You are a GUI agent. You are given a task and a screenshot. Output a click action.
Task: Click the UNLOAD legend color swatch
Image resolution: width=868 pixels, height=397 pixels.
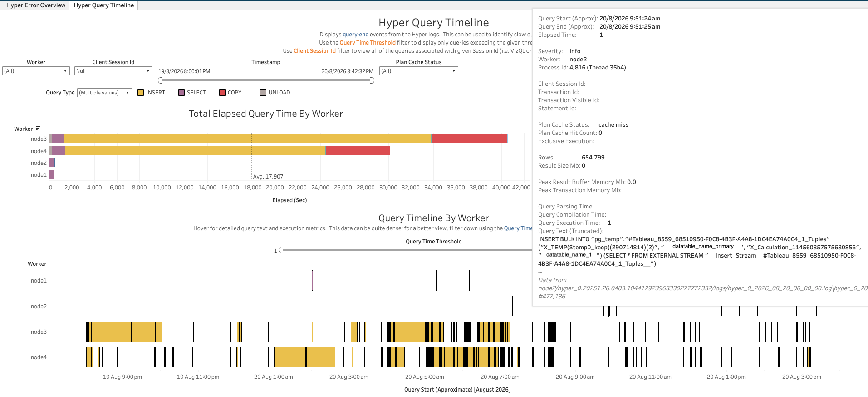point(263,93)
